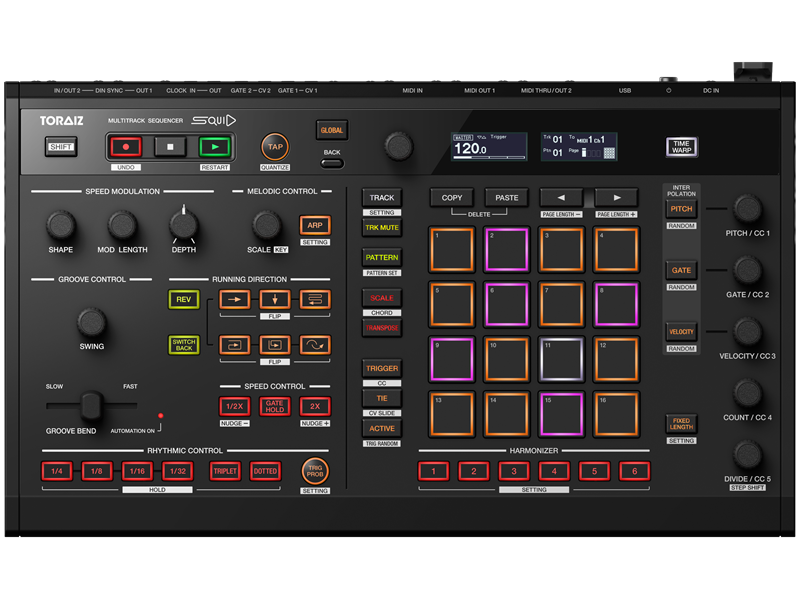800x600 pixels.
Task: Tap pad 1 in the grid
Action: coord(452,249)
